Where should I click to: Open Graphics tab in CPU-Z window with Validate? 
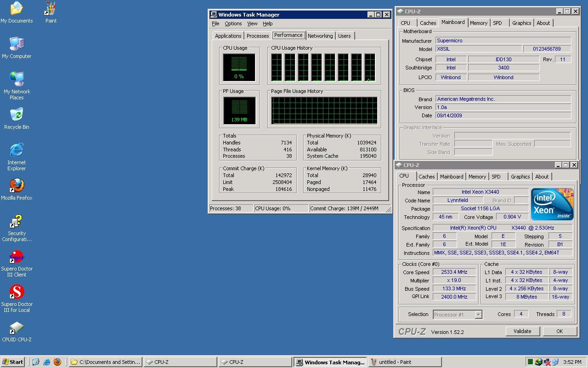click(x=520, y=177)
